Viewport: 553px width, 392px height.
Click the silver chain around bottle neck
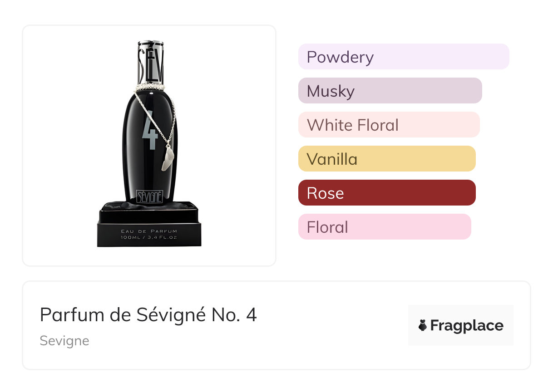click(150, 86)
